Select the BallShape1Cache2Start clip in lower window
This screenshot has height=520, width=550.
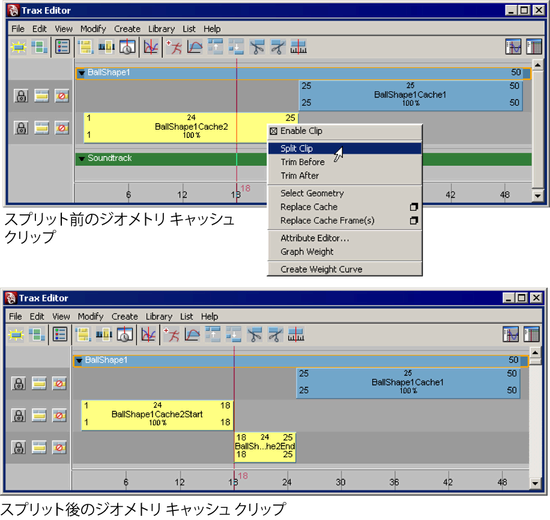point(157,414)
